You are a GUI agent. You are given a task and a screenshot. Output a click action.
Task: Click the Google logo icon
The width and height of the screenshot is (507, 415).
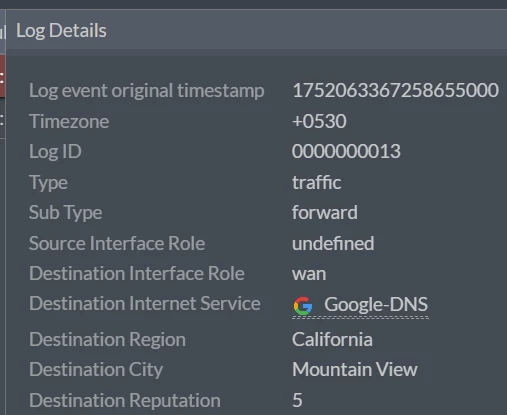coord(303,306)
